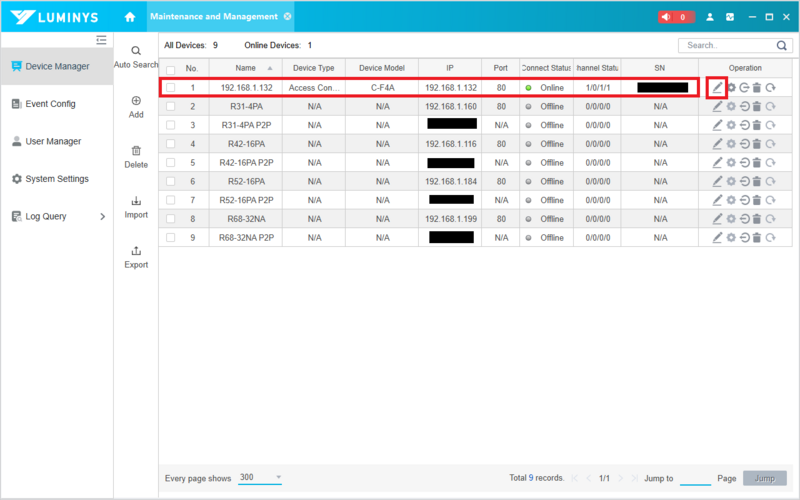Click the C-F4A device model cell
The width and height of the screenshot is (800, 500).
[x=383, y=88]
